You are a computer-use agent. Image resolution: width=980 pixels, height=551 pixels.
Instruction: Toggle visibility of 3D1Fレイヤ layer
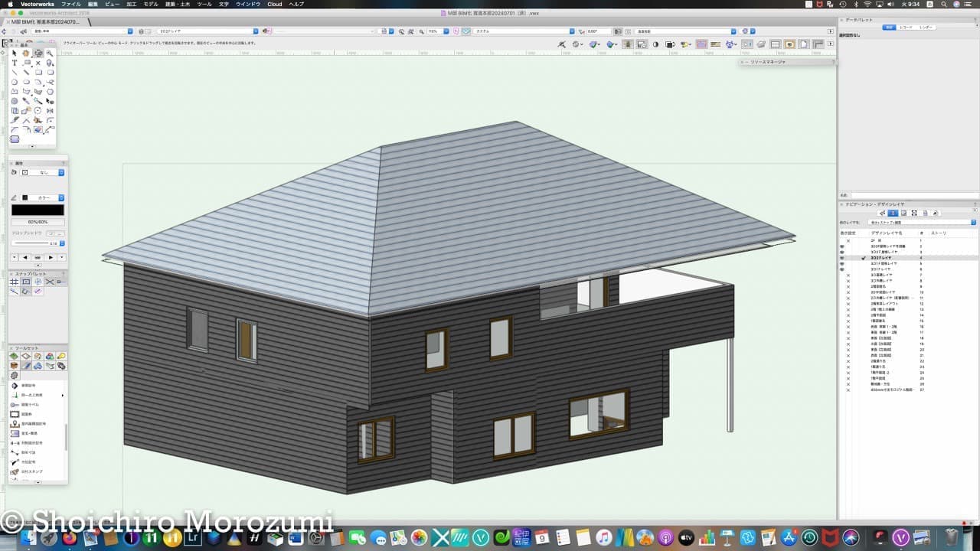tap(842, 269)
